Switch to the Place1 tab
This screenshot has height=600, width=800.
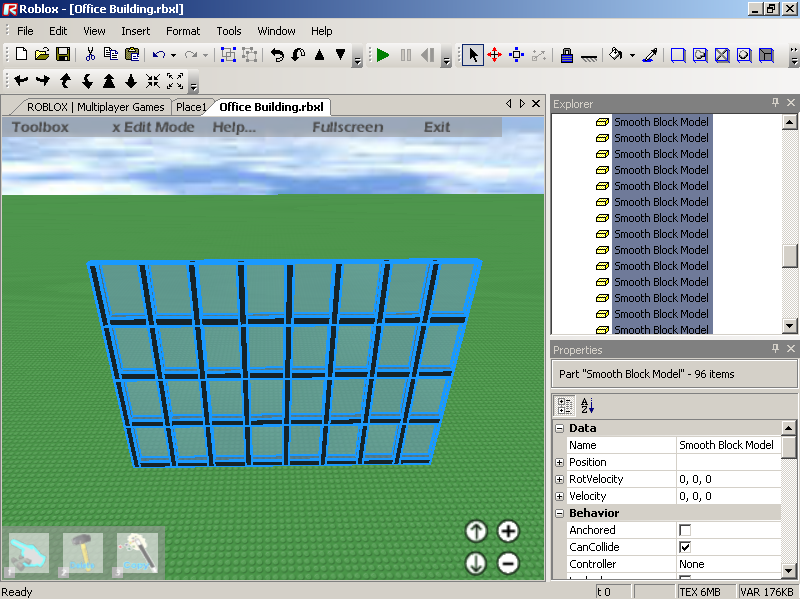point(191,107)
